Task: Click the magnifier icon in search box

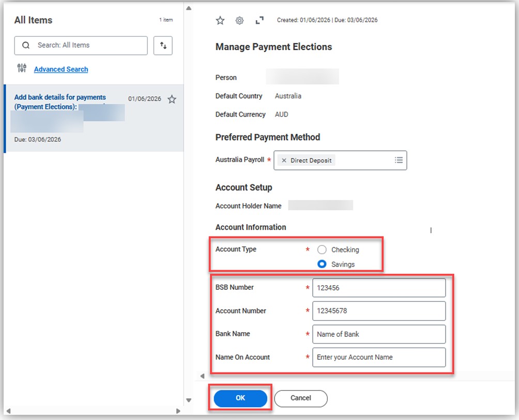Action: [x=26, y=45]
